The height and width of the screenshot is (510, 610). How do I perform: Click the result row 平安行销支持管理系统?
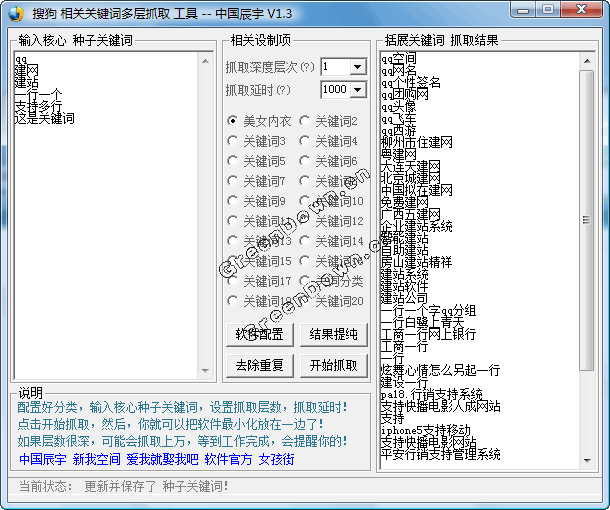coord(440,454)
